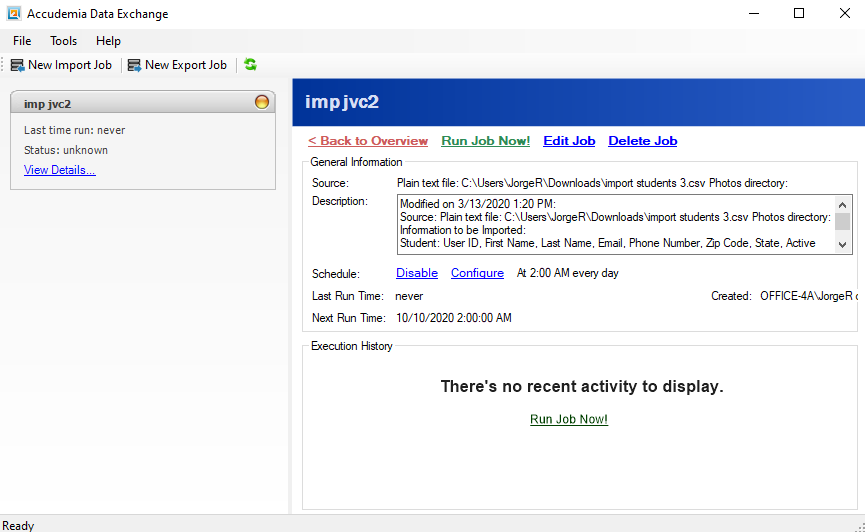Click the Edit Job link

coord(569,141)
